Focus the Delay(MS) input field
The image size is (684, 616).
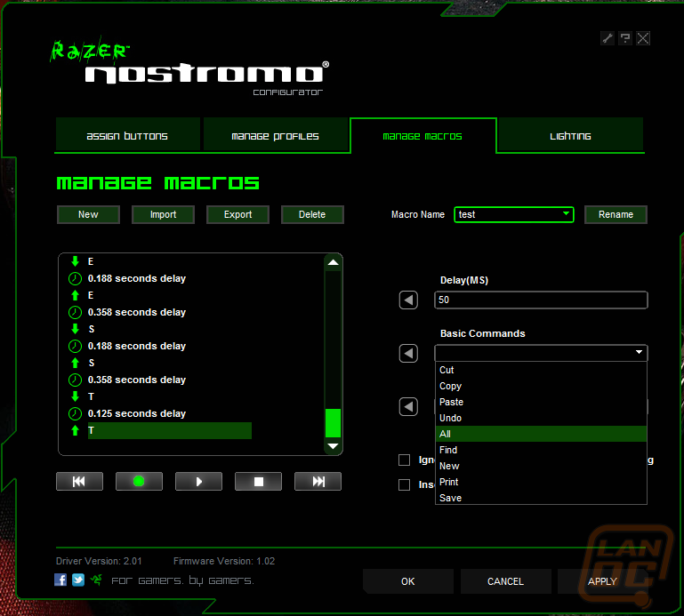[x=541, y=300]
